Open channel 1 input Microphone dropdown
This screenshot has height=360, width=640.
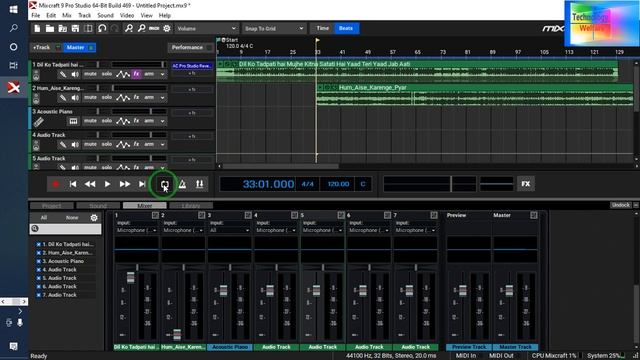[x=136, y=231]
